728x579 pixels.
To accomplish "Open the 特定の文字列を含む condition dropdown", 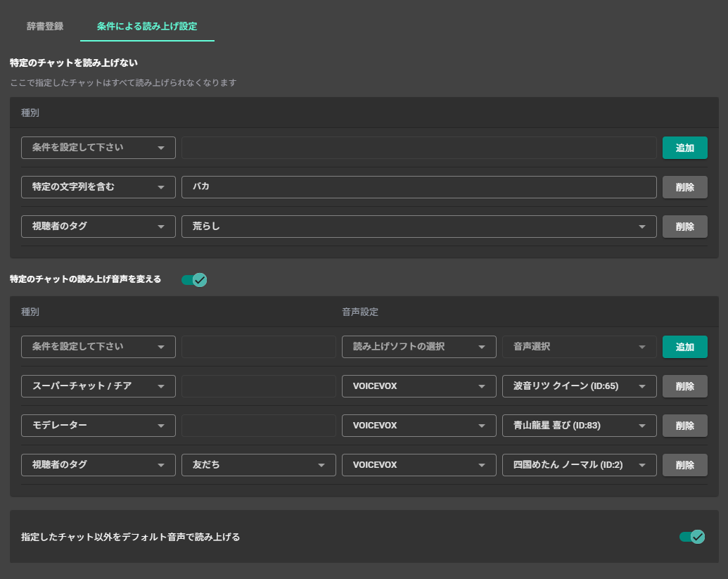I will point(98,187).
